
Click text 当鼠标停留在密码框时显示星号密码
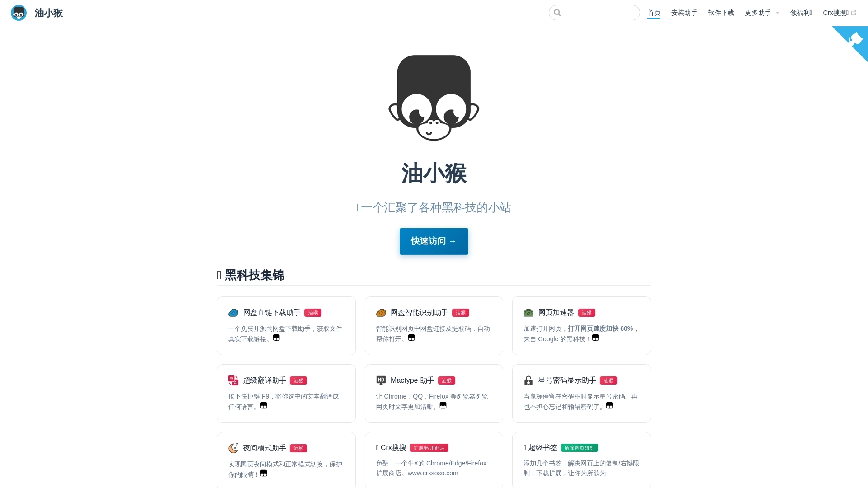[574, 396]
